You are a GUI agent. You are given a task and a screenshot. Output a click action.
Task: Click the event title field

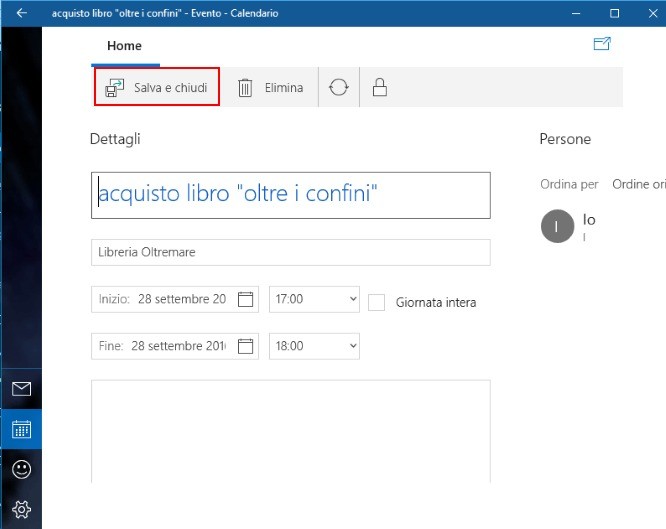(290, 195)
